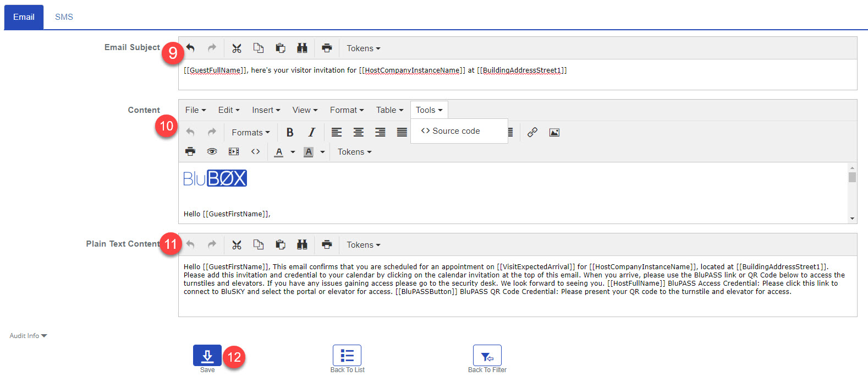The image size is (868, 376).
Task: Click into the Email Subject text field
Action: pos(518,74)
